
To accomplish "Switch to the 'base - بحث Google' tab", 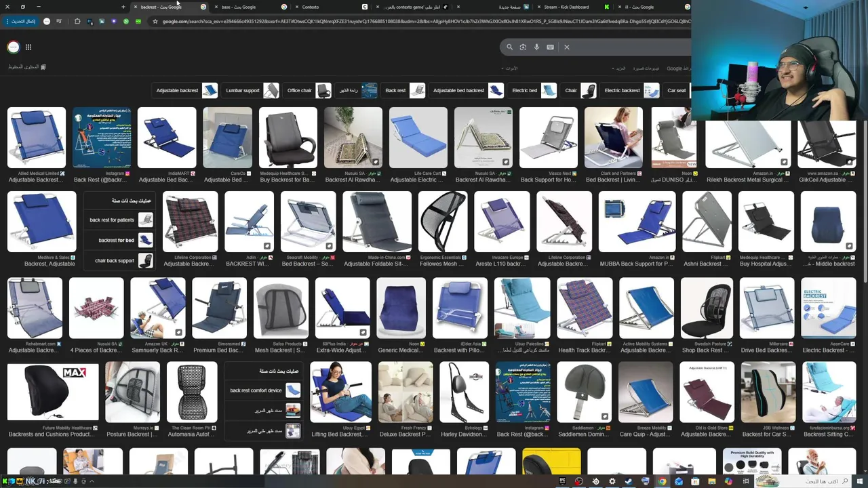I will 248,7.
